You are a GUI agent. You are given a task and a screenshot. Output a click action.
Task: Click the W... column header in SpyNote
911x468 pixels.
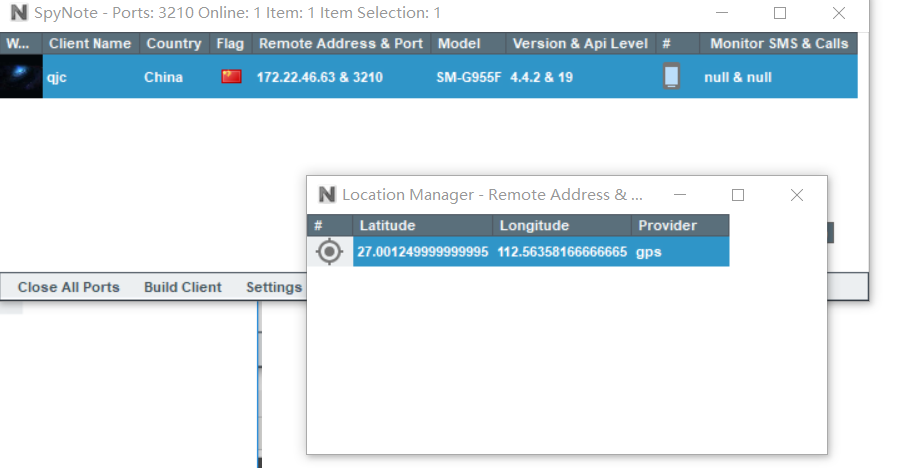point(21,44)
